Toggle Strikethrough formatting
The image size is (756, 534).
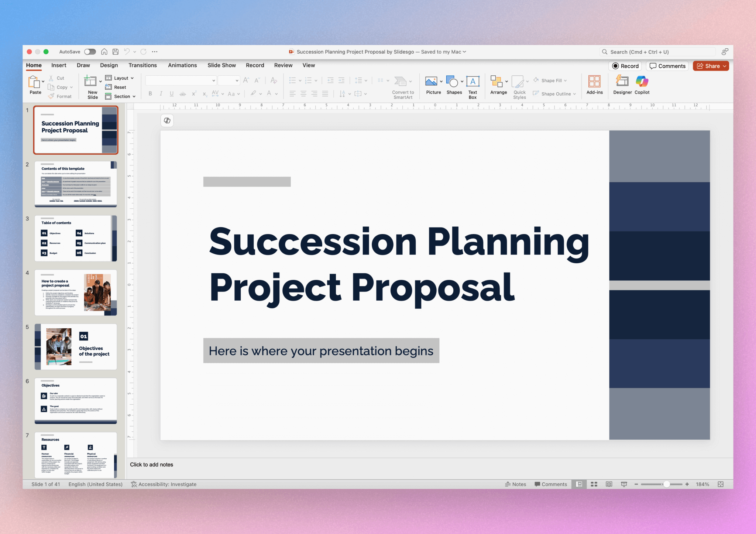(182, 94)
